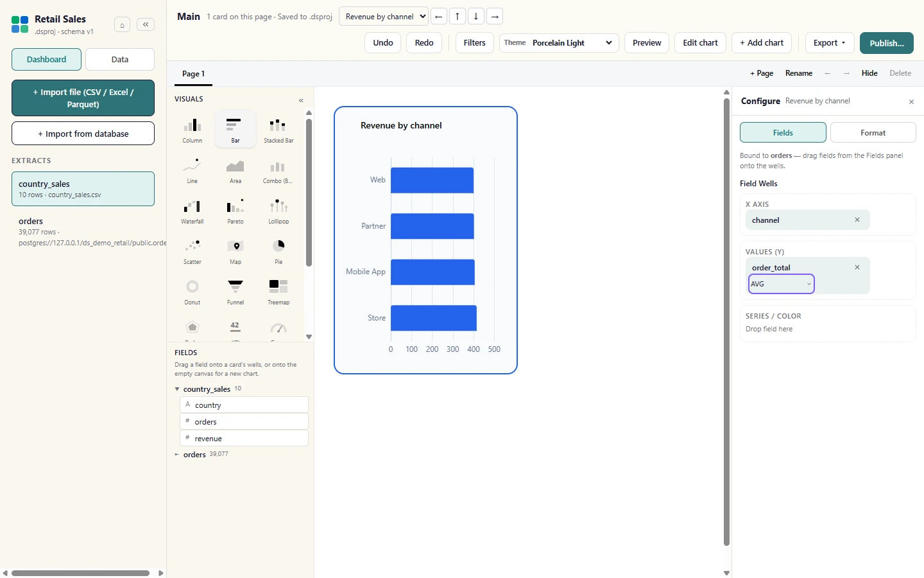This screenshot has width=924, height=578.
Task: Open the Filters button
Action: [x=474, y=43]
